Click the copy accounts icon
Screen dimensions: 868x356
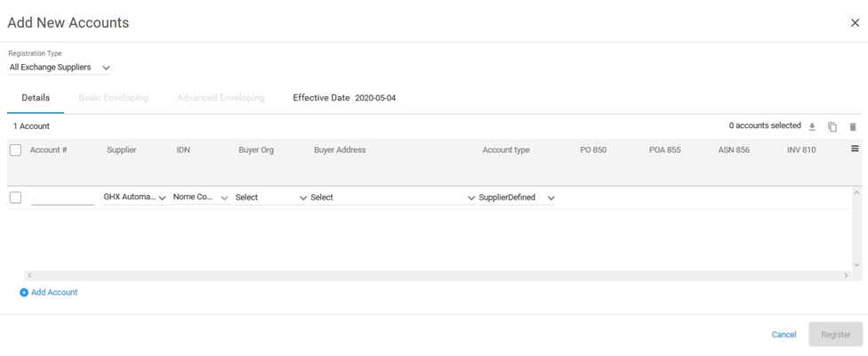pyautogui.click(x=832, y=127)
